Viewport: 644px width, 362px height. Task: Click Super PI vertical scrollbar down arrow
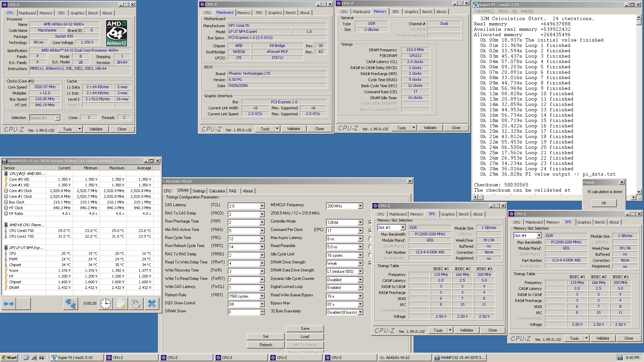(639, 192)
